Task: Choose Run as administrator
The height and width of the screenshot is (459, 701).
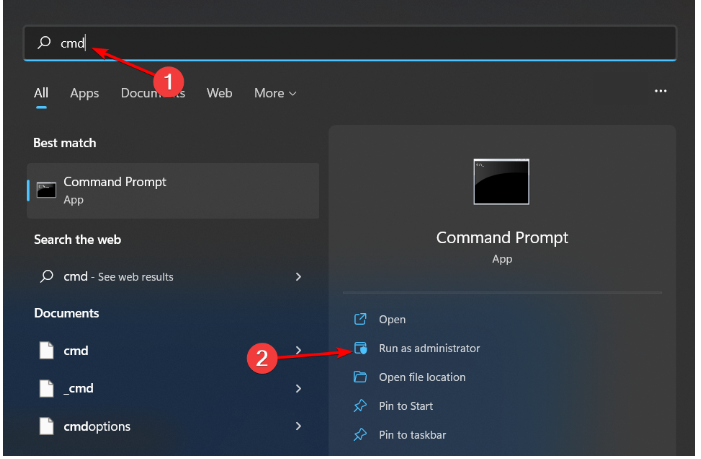Action: (x=429, y=349)
